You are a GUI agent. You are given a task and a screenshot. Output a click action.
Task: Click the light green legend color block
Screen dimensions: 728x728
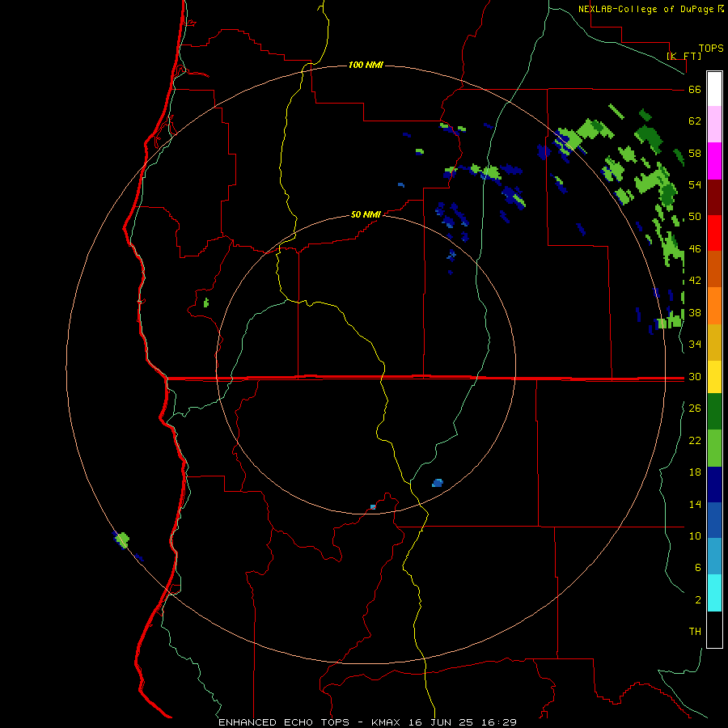pos(714,448)
